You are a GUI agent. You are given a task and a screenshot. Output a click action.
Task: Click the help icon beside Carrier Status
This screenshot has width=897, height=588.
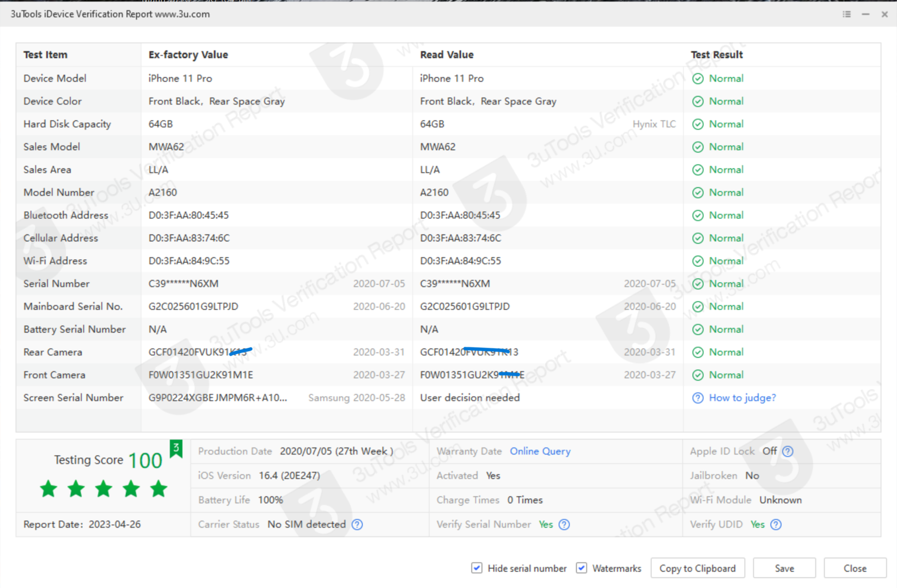click(357, 524)
